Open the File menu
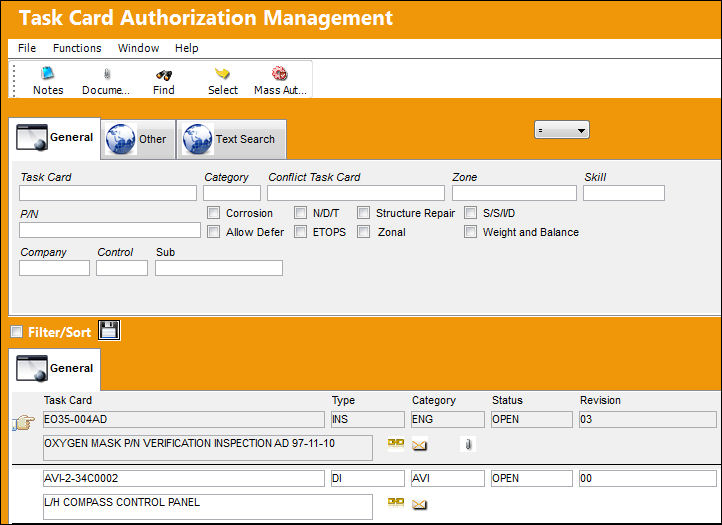The width and height of the screenshot is (722, 525). (x=27, y=48)
